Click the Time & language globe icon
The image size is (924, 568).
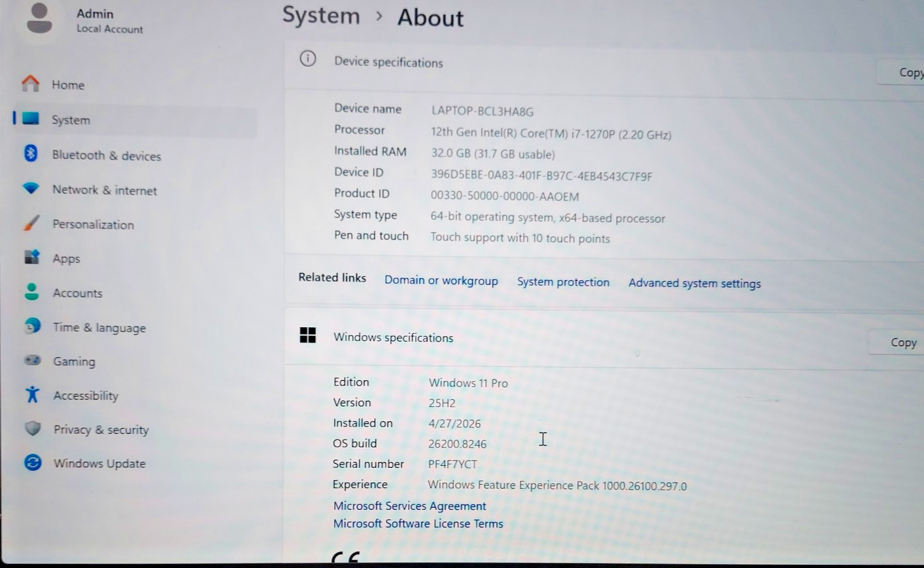[32, 325]
